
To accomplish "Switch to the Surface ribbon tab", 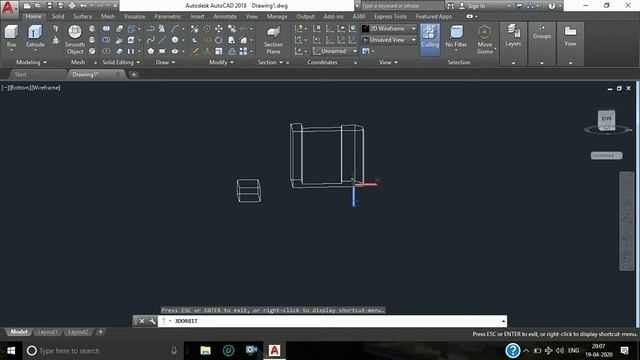I will [x=82, y=16].
